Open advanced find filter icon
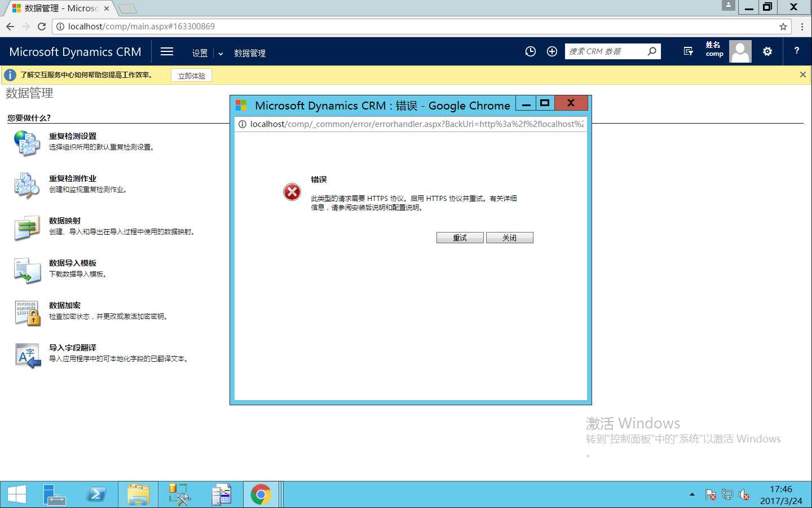The height and width of the screenshot is (508, 812). click(688, 51)
